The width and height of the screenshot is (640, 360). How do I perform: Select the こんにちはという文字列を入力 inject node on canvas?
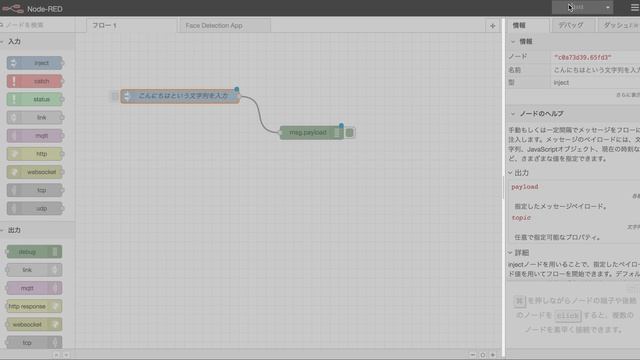pos(180,96)
